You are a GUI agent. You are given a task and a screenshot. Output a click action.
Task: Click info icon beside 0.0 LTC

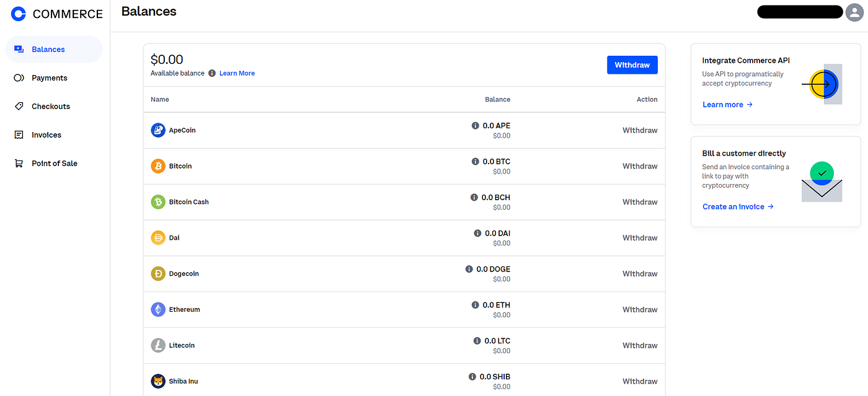477,341
